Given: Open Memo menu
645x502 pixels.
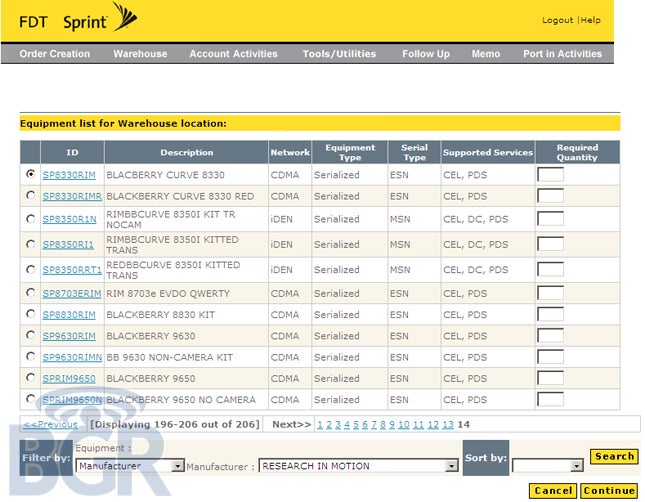Looking at the screenshot, I should 485,54.
